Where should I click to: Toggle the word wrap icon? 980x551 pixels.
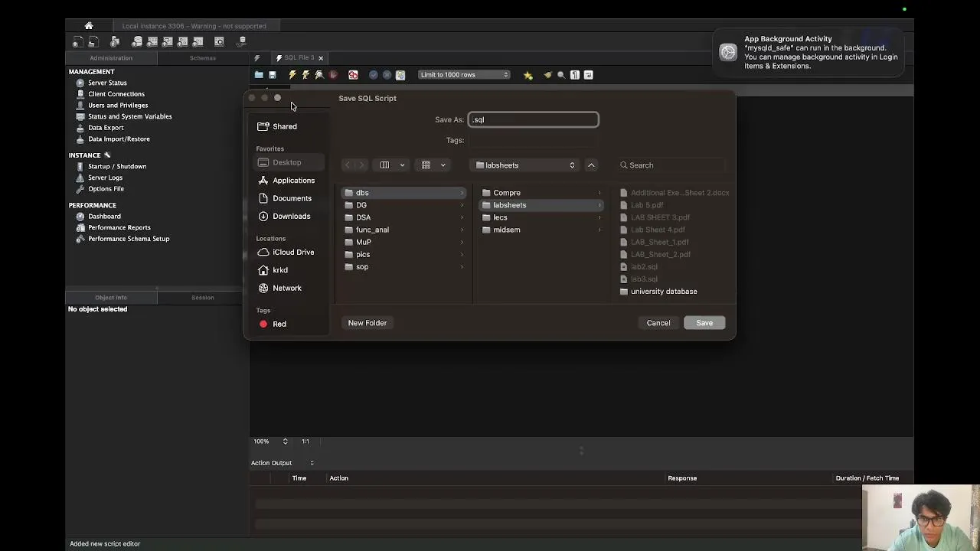pyautogui.click(x=589, y=75)
